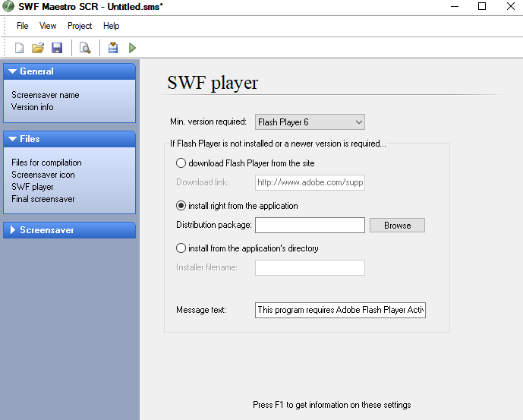Click the Compile project toolbar icon
Viewport: 523px width, 420px height.
pos(113,48)
